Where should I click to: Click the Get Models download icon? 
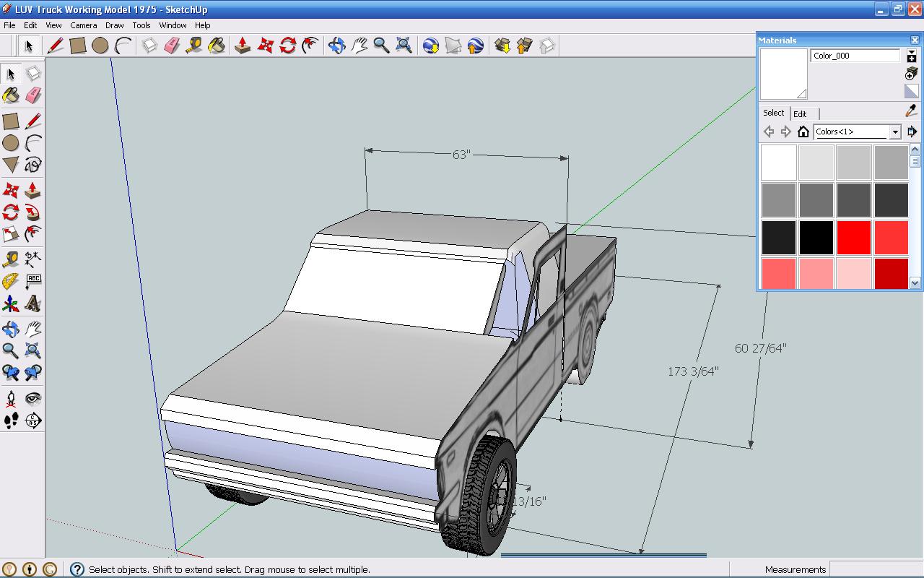click(502, 46)
